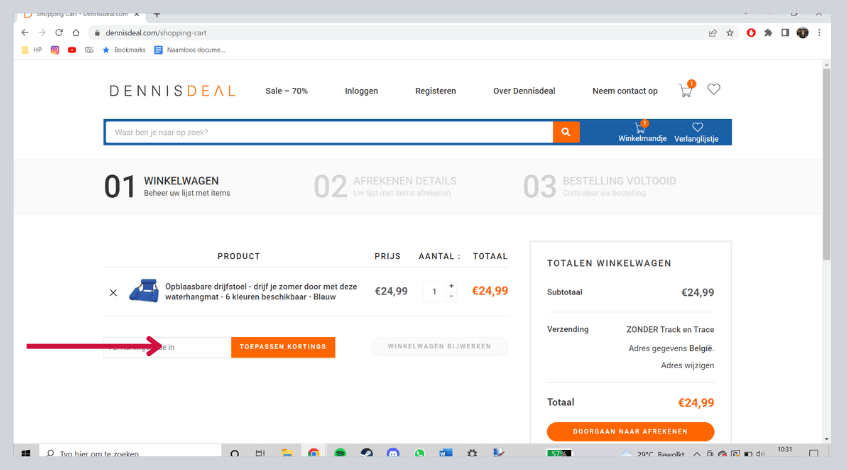Open a new browser tab
Viewport: 847px width, 470px height.
tap(157, 15)
